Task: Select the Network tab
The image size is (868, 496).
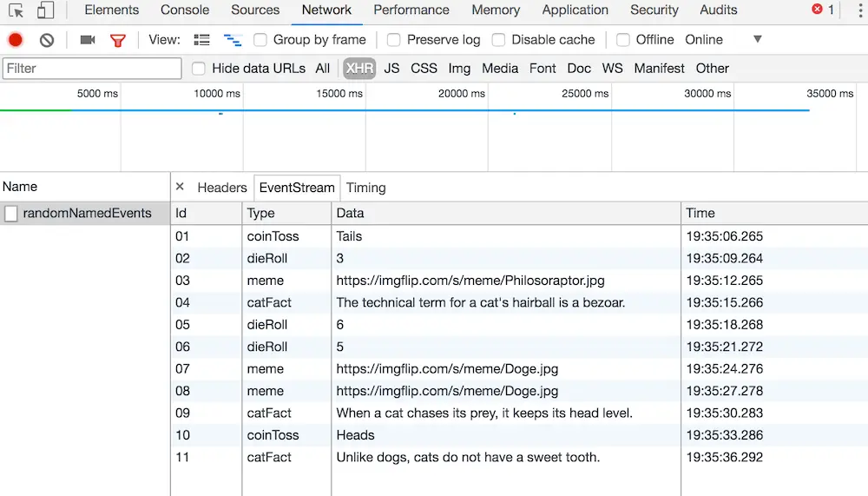Action: (x=326, y=10)
